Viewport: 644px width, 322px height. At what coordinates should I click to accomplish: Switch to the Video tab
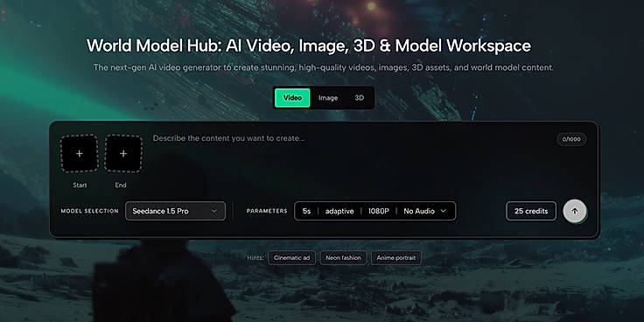(292, 98)
